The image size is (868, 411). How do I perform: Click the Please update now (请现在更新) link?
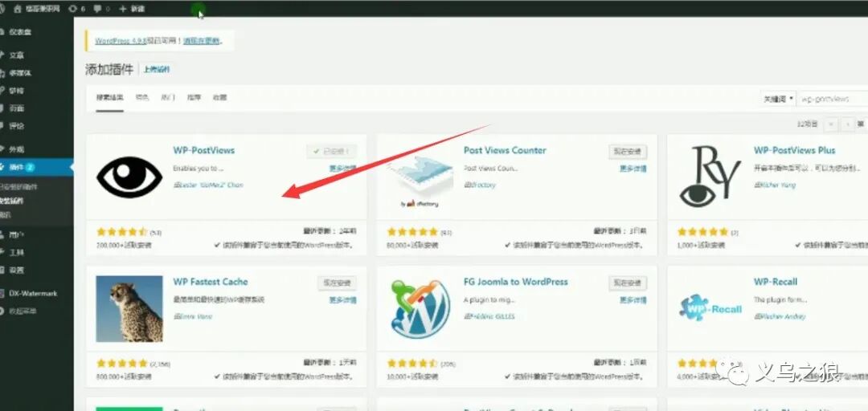(x=202, y=42)
